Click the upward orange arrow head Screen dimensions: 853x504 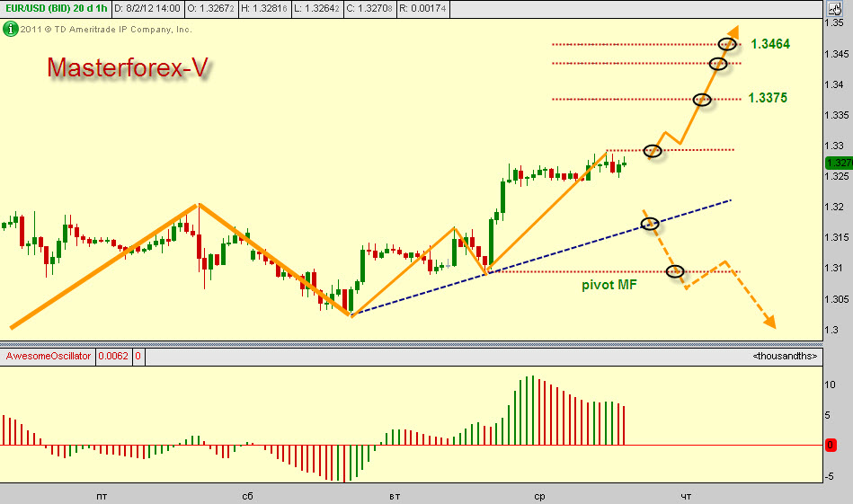tap(732, 32)
